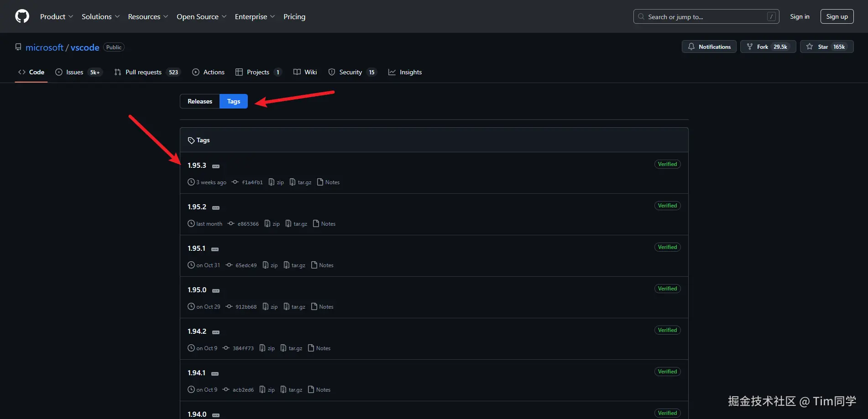Click the Sign in link
The width and height of the screenshot is (868, 419).
(800, 16)
